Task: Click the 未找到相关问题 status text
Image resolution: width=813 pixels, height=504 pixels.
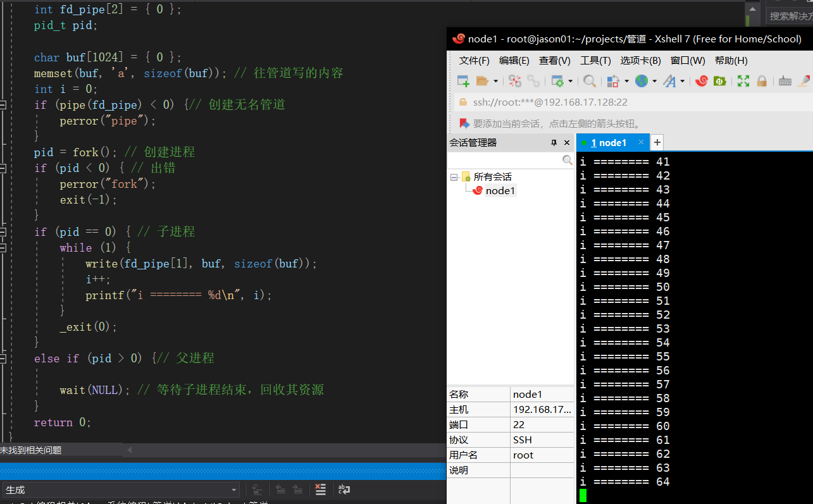Action: pos(31,450)
